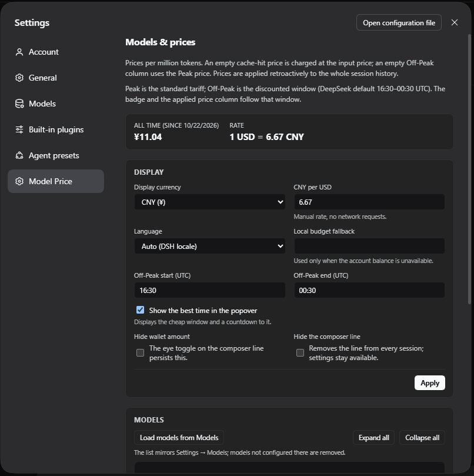Click the Account person icon
The width and height of the screenshot is (474, 476).
pyautogui.click(x=19, y=52)
